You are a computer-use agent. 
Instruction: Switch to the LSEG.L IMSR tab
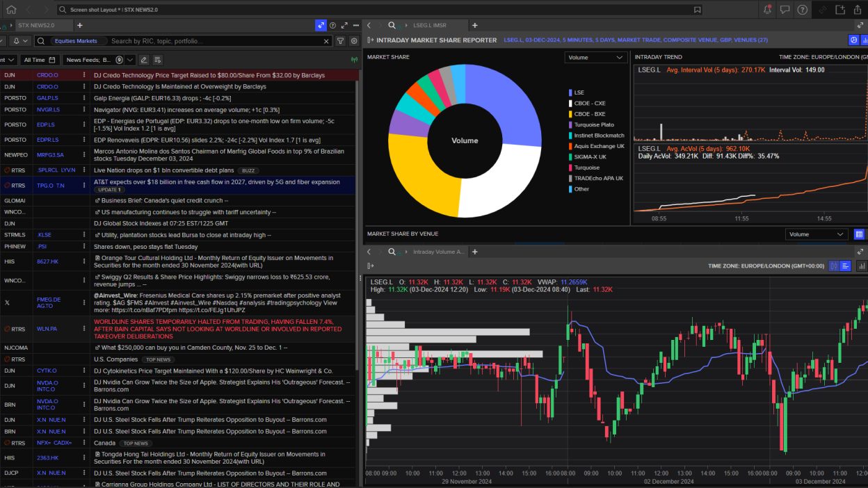pyautogui.click(x=429, y=25)
